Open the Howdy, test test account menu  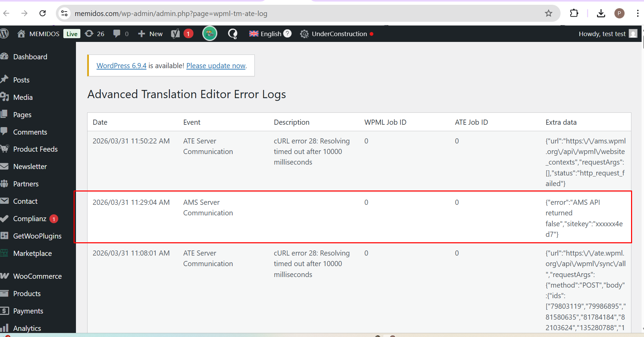point(602,34)
